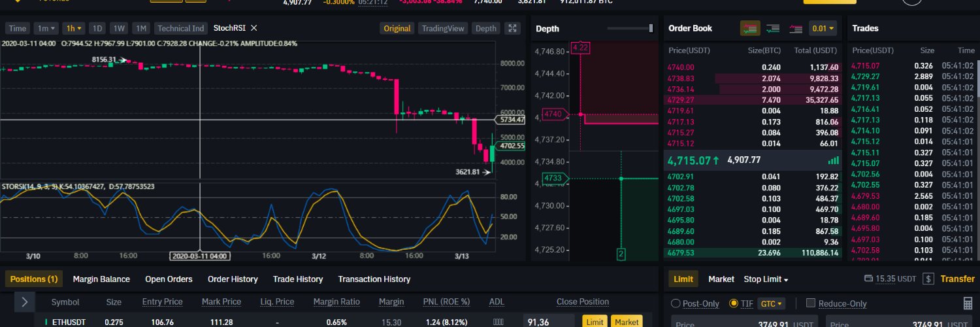Expand the Stop Limit order type dropdown

click(766, 279)
